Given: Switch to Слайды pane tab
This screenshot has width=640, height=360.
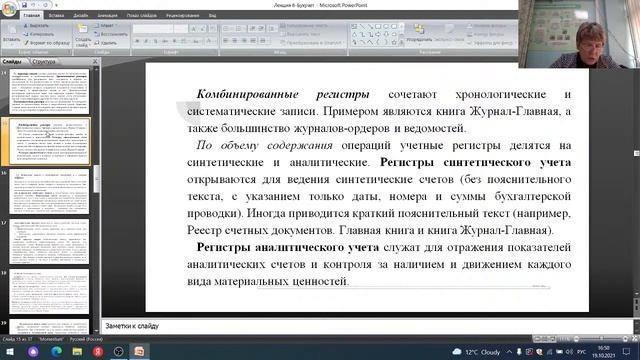Looking at the screenshot, I should [x=12, y=62].
